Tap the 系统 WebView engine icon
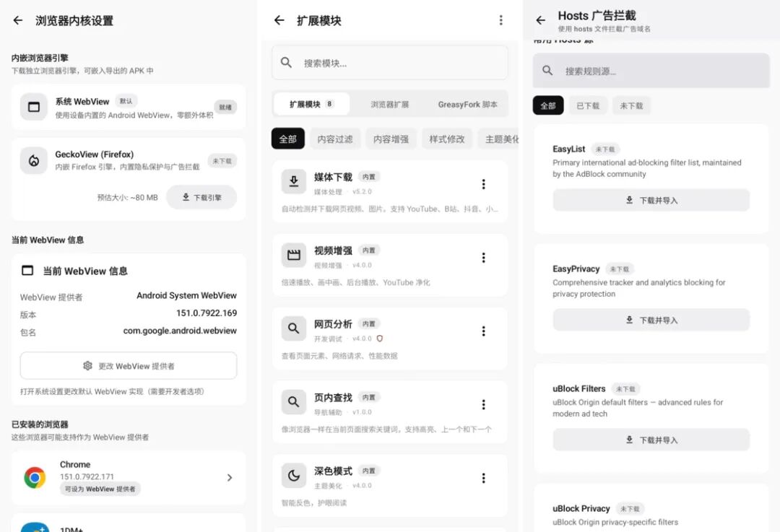Screen dimensions: 780x532 pyautogui.click(x=34, y=107)
